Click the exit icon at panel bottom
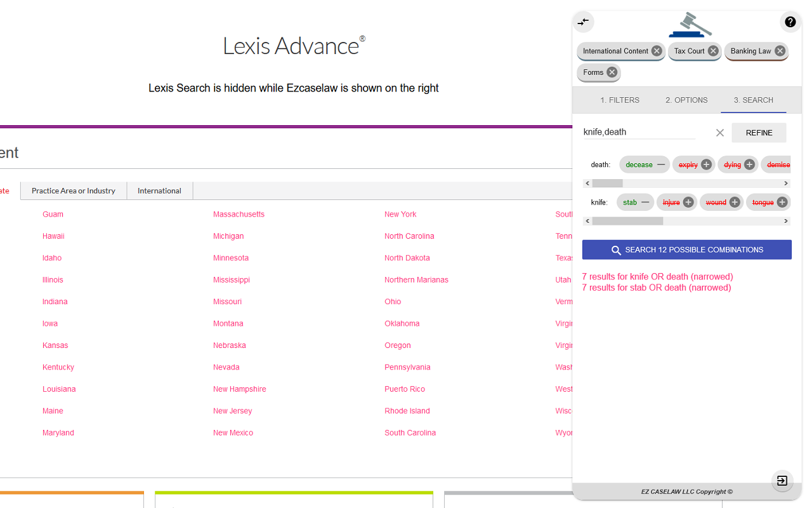Image resolution: width=812 pixels, height=508 pixels. [x=782, y=481]
